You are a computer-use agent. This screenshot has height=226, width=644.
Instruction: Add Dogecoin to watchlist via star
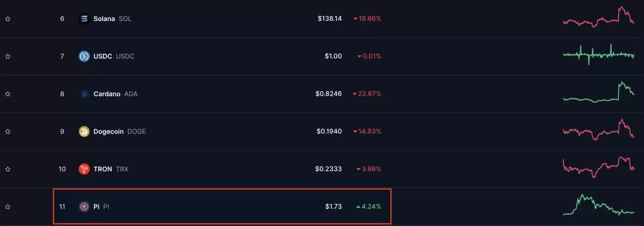pos(8,131)
